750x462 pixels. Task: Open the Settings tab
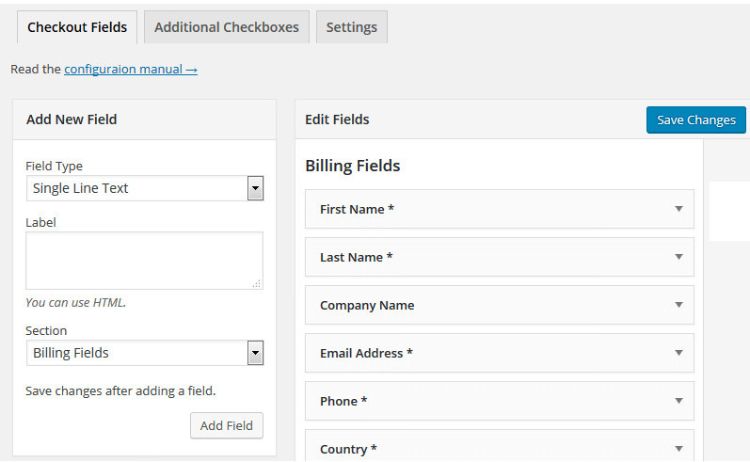pos(351,27)
